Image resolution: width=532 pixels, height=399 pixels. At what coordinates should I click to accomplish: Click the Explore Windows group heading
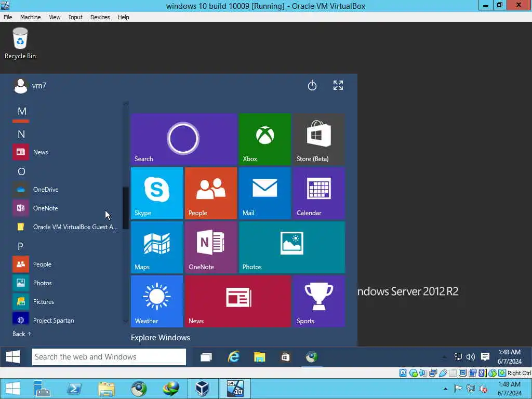(161, 338)
